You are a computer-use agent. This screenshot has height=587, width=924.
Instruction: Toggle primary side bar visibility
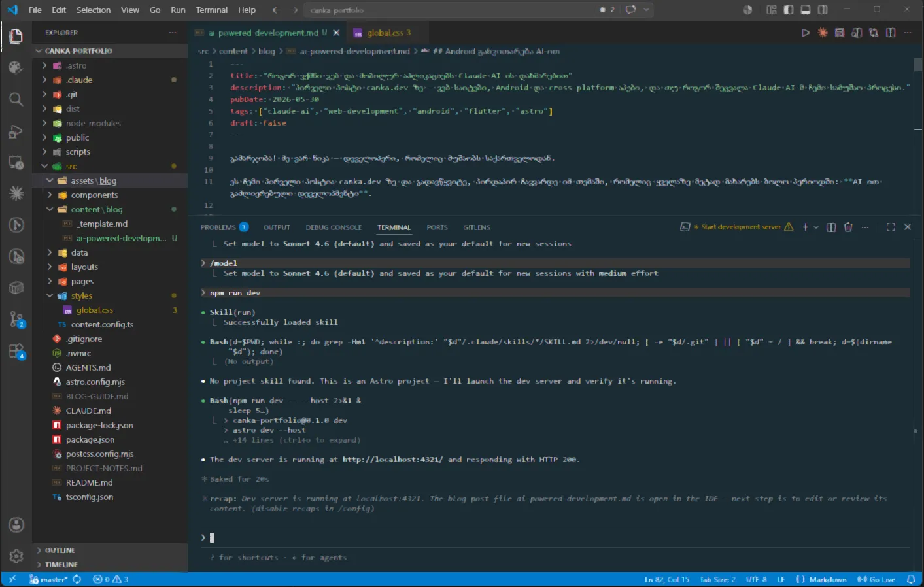(789, 10)
